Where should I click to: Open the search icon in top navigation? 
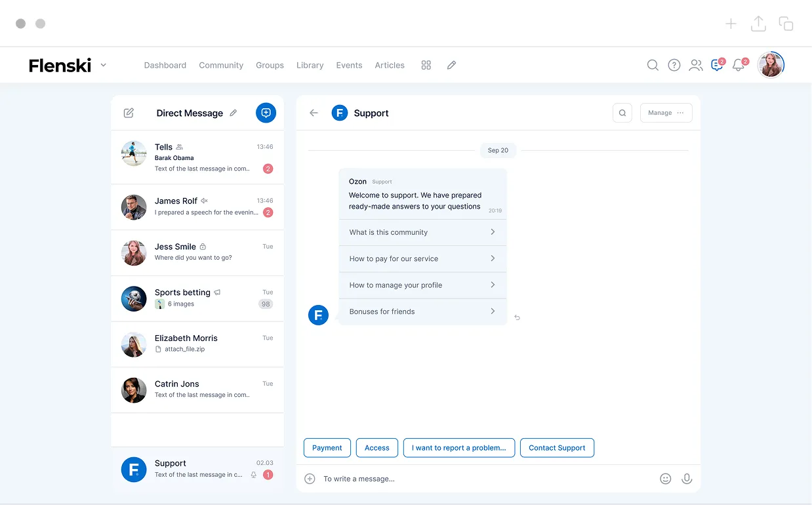pos(653,65)
